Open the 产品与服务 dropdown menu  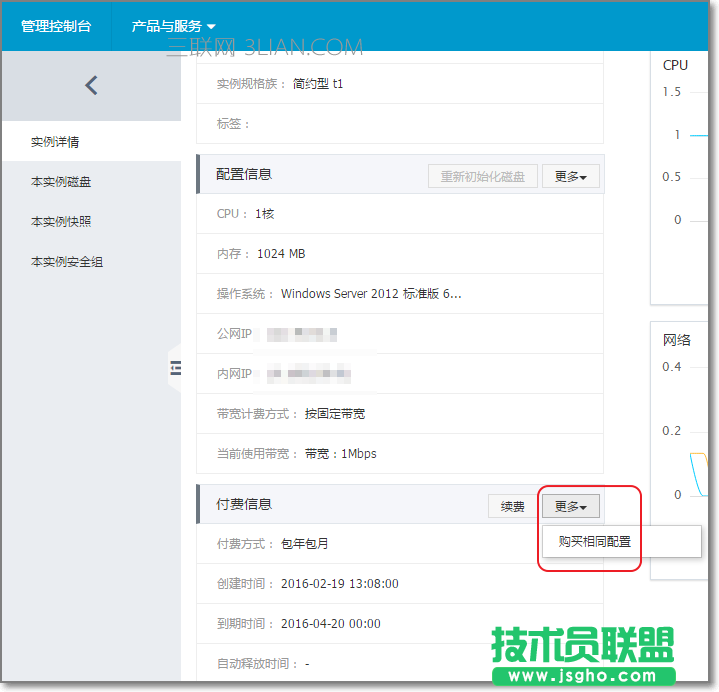(173, 26)
